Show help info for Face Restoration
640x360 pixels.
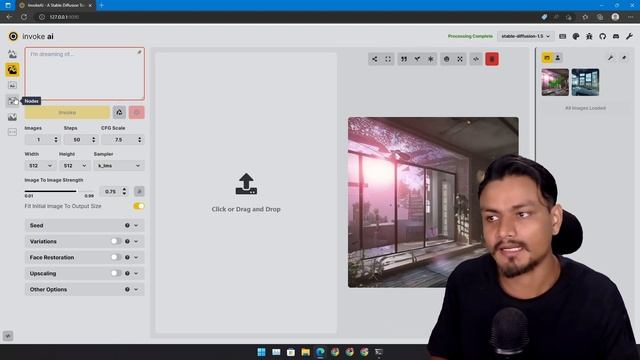pos(127,257)
